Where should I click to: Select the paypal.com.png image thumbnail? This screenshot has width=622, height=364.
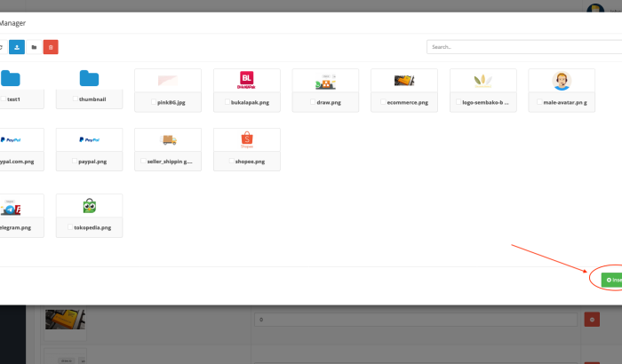[11, 139]
